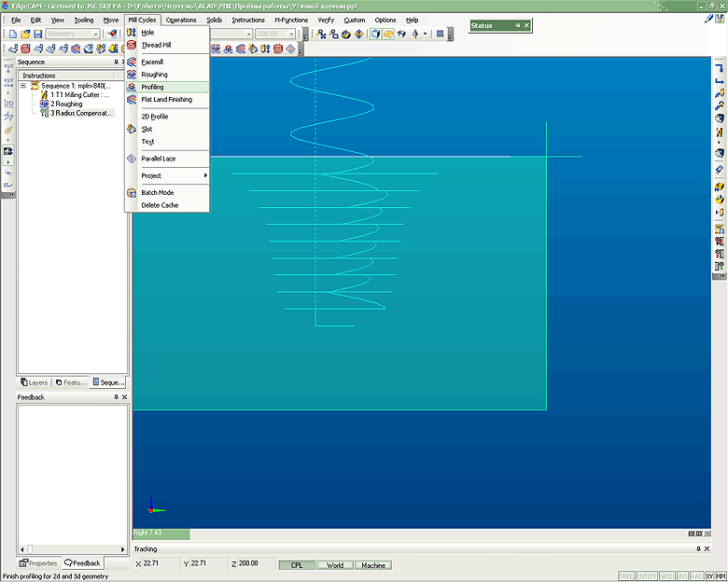Toggle the RAD status indicator

coord(696,576)
